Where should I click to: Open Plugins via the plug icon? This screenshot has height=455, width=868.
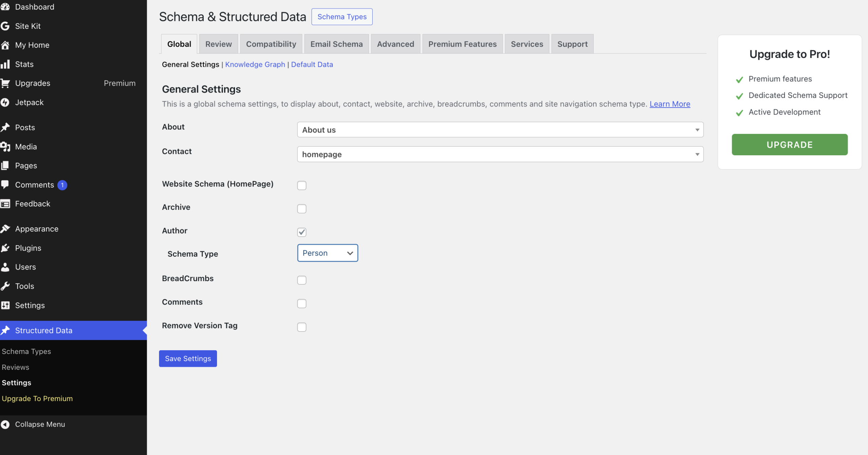(5, 248)
